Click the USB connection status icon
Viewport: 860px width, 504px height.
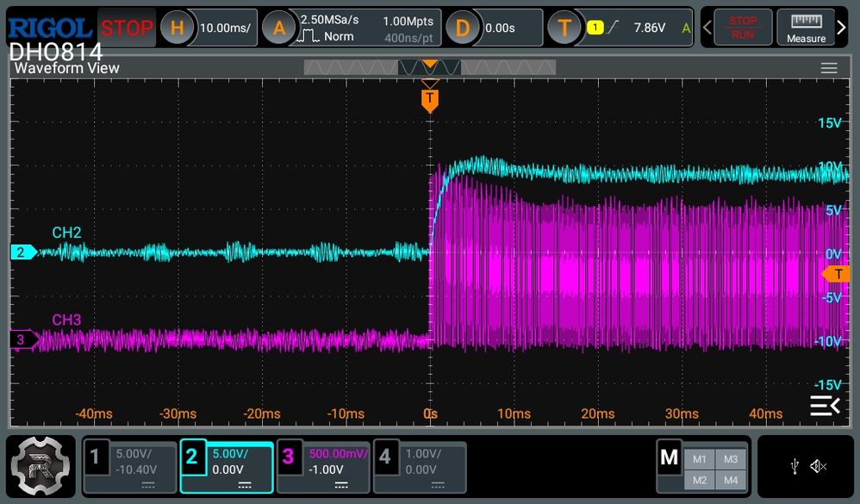coord(795,467)
